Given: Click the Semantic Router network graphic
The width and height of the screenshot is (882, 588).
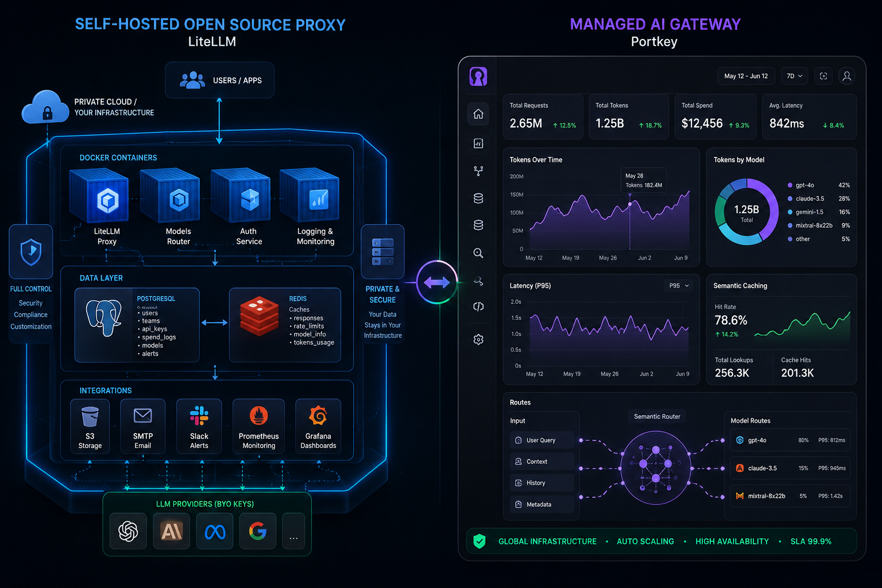Looking at the screenshot, I should [656, 467].
